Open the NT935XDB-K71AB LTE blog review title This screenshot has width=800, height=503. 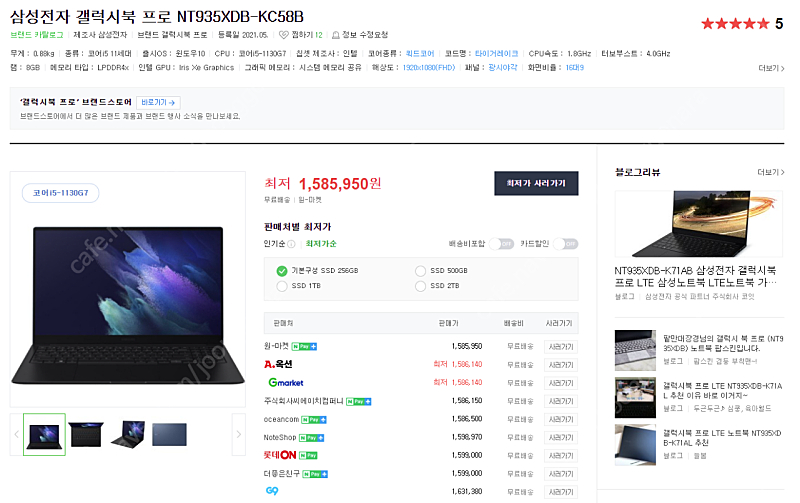point(695,276)
